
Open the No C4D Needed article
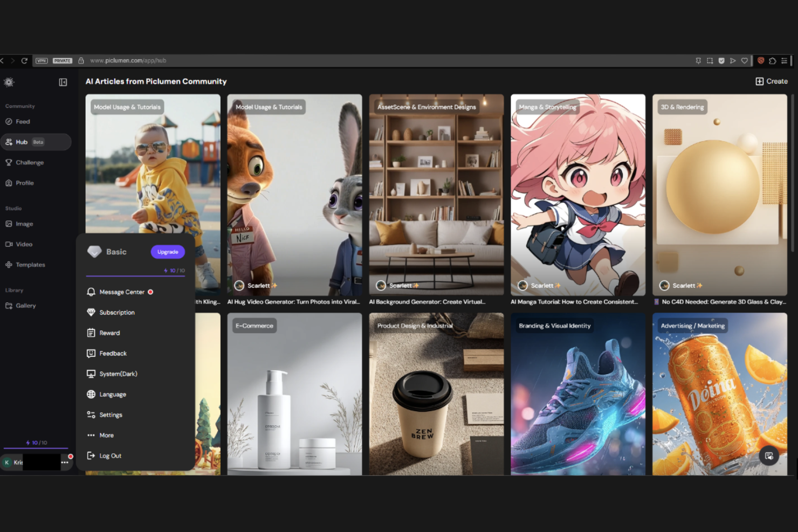(x=720, y=195)
